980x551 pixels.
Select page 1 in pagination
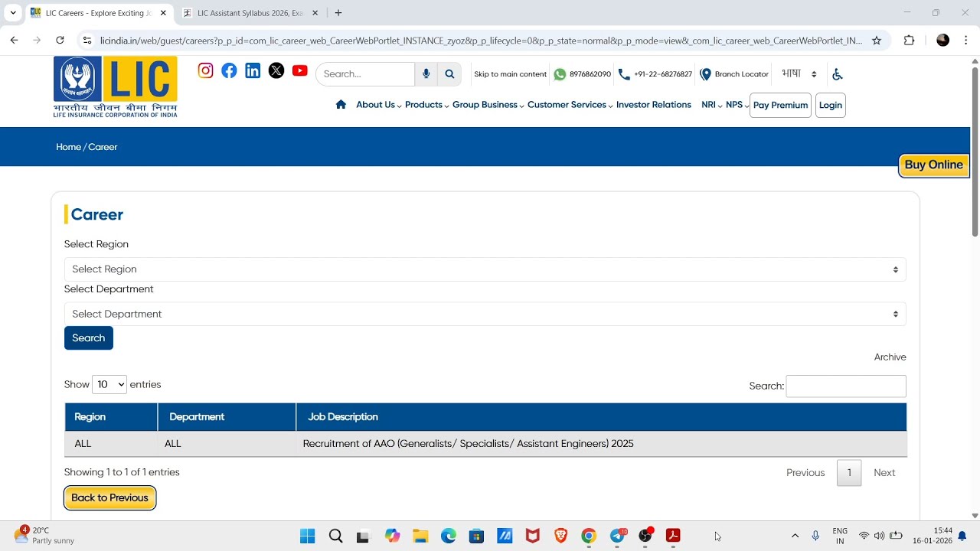[849, 473]
